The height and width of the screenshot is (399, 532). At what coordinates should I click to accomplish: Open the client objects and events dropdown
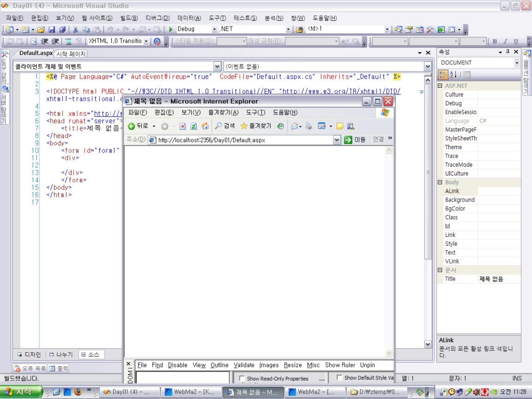(217, 66)
